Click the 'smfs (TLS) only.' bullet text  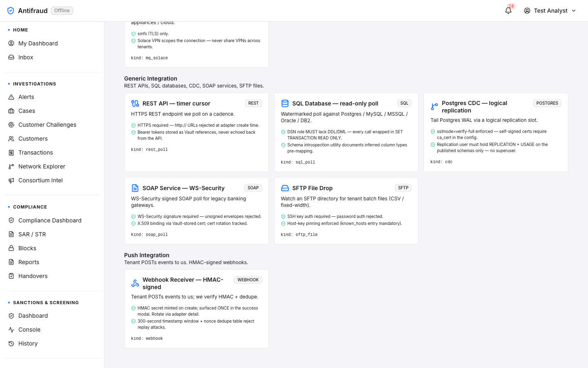click(153, 34)
